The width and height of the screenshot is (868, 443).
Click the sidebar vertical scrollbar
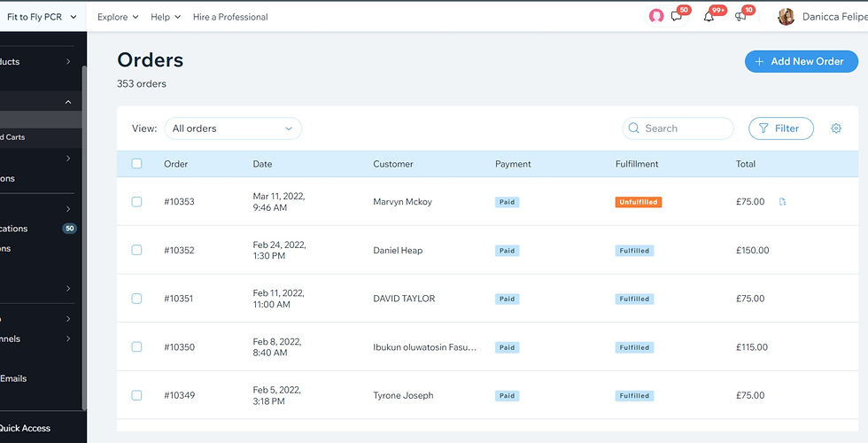click(84, 238)
